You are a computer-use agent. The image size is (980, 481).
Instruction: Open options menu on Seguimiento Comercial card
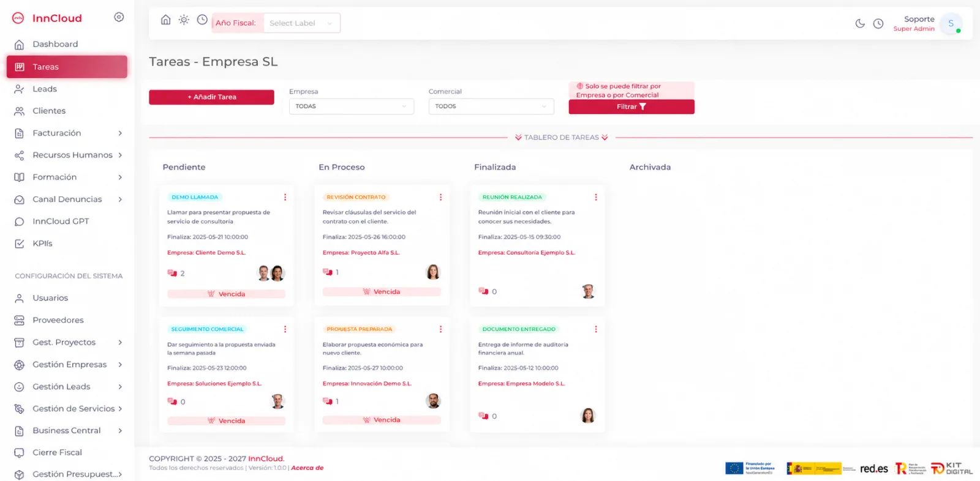(x=285, y=329)
